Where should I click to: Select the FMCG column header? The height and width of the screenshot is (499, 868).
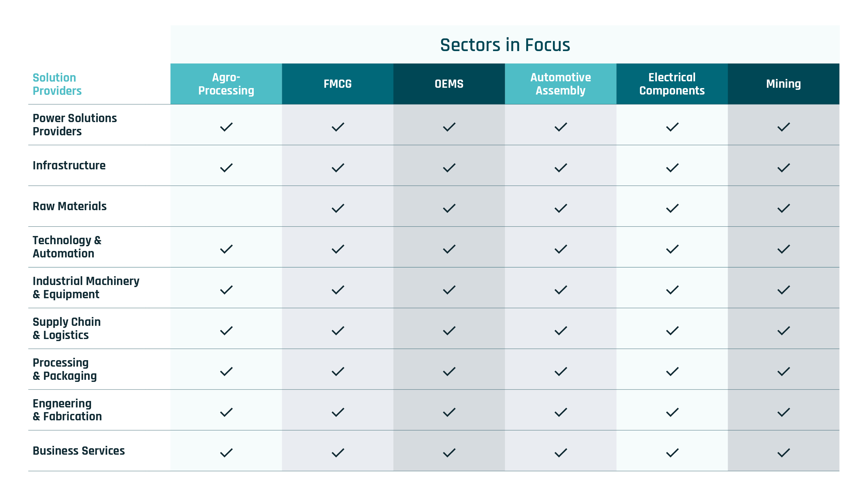(337, 84)
